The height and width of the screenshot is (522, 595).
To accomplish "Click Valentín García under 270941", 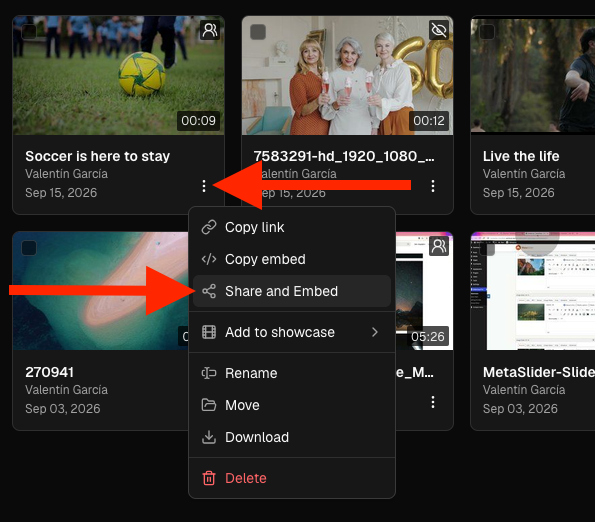I will [x=66, y=390].
